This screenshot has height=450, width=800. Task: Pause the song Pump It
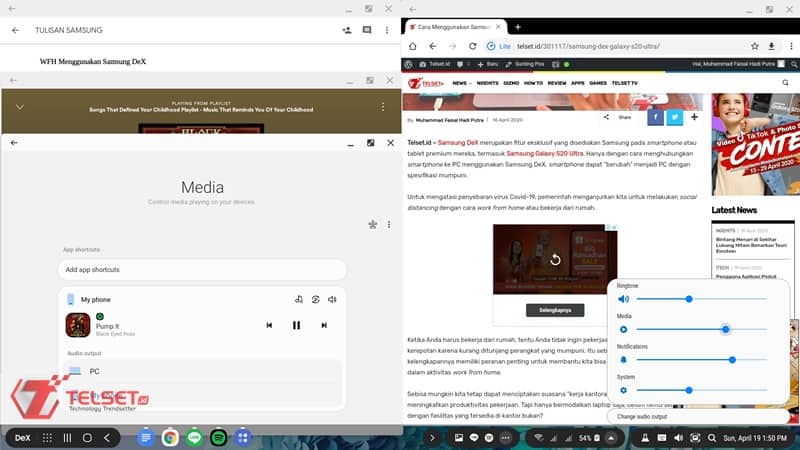296,325
